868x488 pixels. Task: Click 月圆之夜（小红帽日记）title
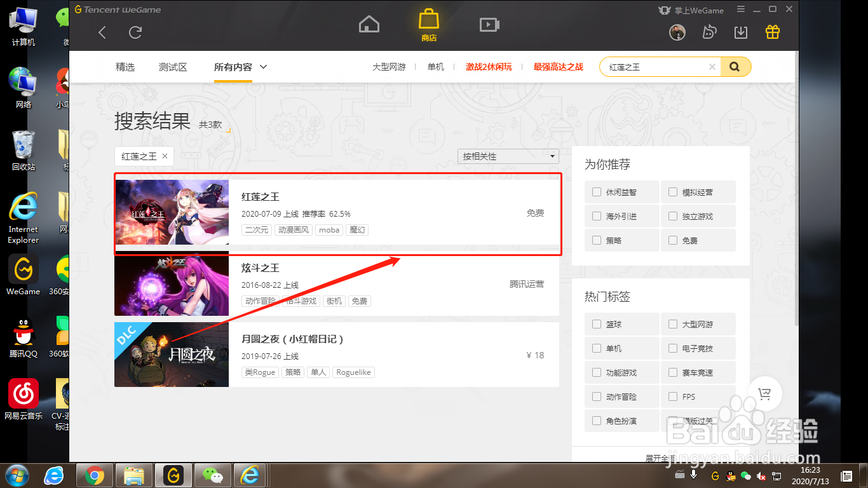click(293, 339)
